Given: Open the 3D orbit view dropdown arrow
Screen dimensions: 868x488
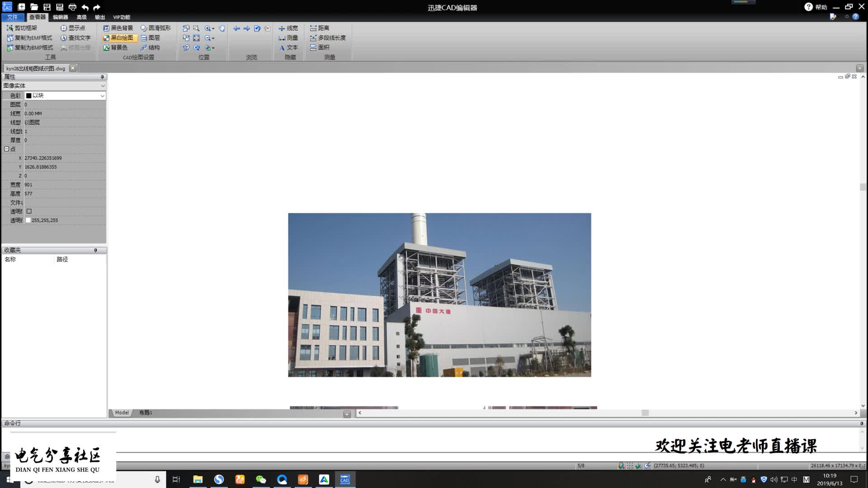Looking at the screenshot, I should 213,48.
